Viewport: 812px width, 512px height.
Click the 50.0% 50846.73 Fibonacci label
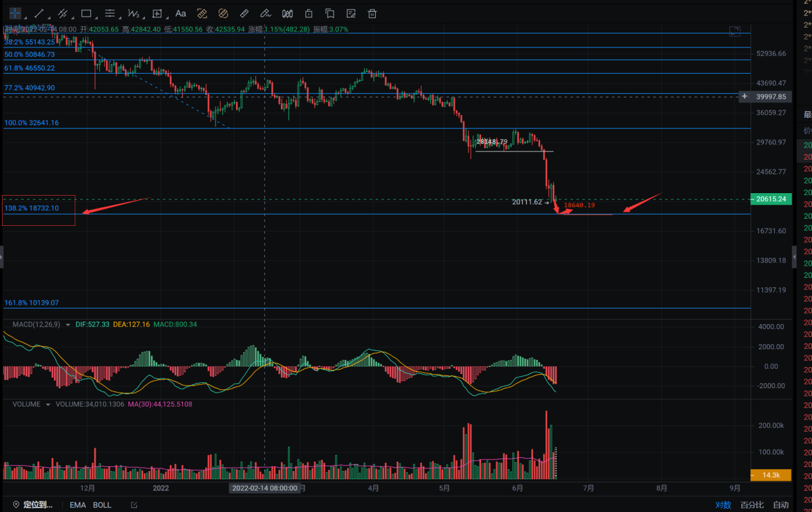[x=30, y=55]
